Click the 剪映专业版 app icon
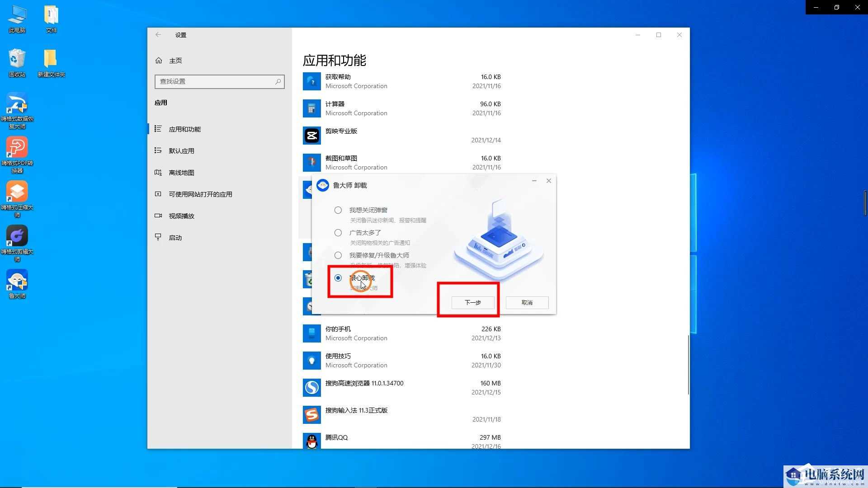 point(311,136)
